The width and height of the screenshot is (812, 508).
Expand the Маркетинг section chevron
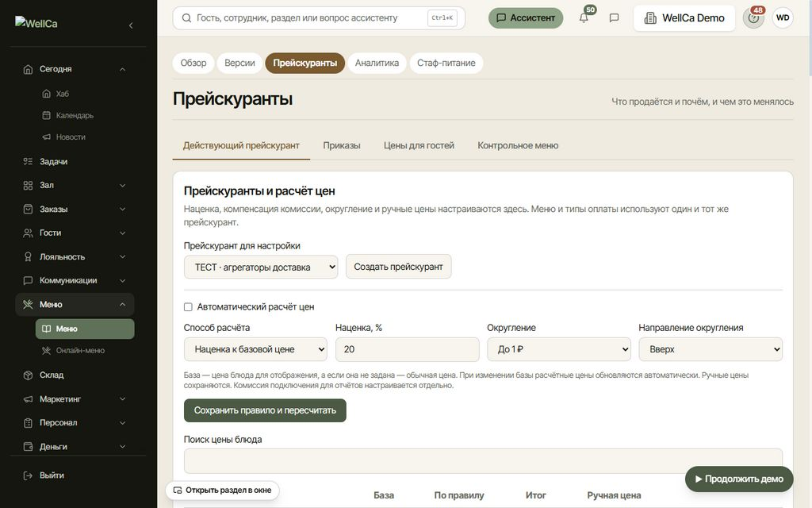click(123, 399)
